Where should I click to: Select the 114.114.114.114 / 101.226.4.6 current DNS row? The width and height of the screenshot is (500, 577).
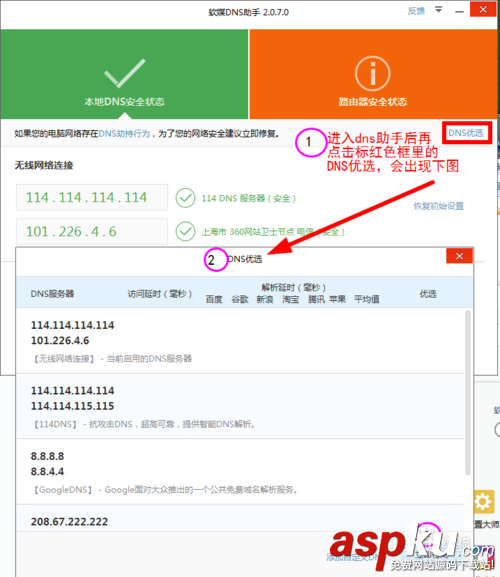point(240,341)
